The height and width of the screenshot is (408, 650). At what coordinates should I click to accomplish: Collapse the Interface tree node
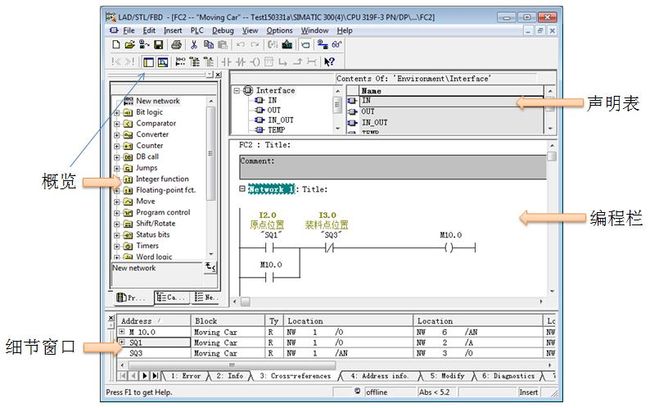pos(237,90)
